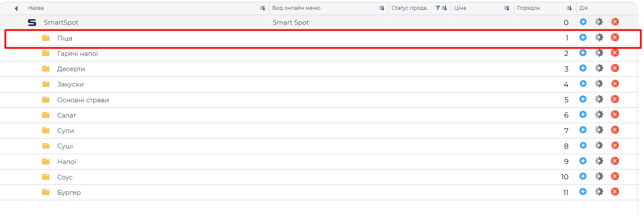
Task: Click the SmartSpot logo icon
Action: pos(32,23)
